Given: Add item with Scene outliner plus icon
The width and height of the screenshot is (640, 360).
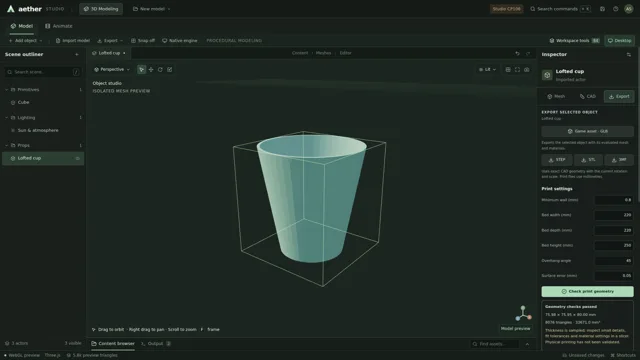Looking at the screenshot, I should click(x=77, y=54).
